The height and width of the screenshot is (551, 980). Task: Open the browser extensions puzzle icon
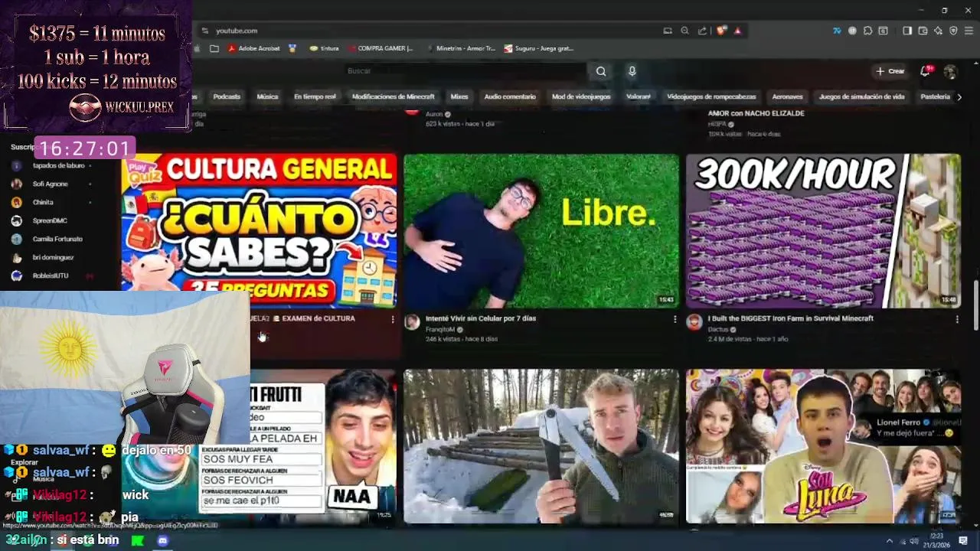pos(867,31)
